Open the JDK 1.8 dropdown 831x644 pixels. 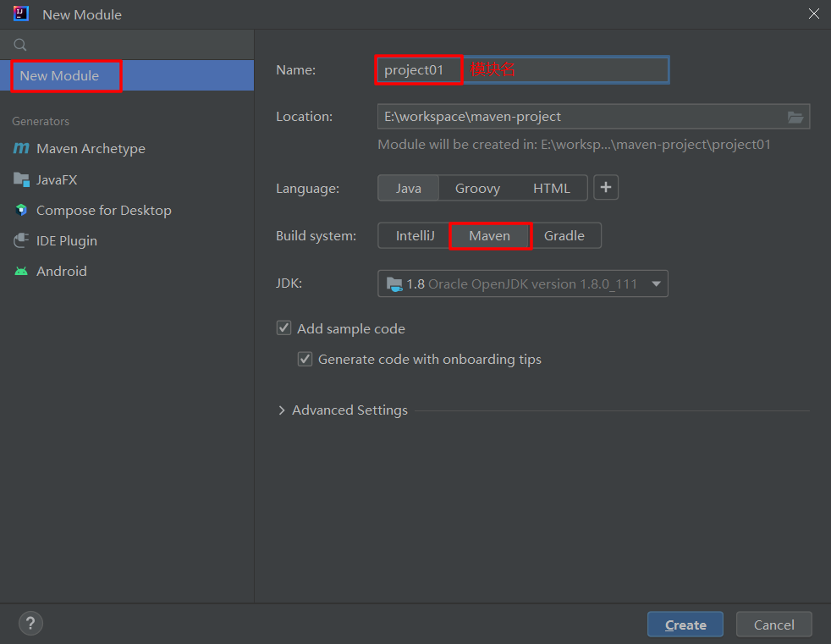click(523, 283)
